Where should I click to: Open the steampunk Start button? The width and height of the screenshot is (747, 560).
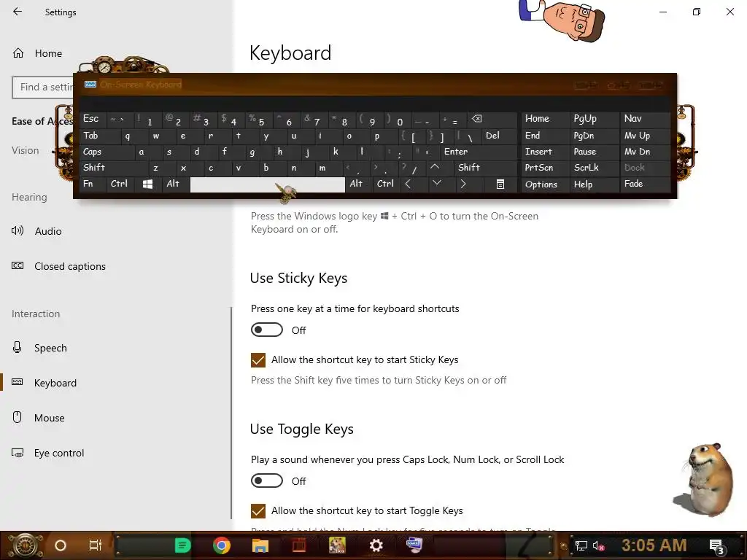25,545
